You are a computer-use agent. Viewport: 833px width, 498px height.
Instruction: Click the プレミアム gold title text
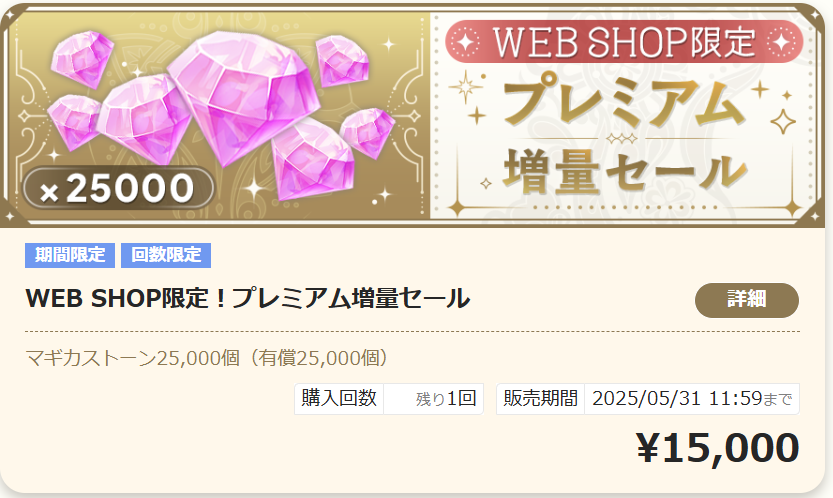[x=624, y=103]
